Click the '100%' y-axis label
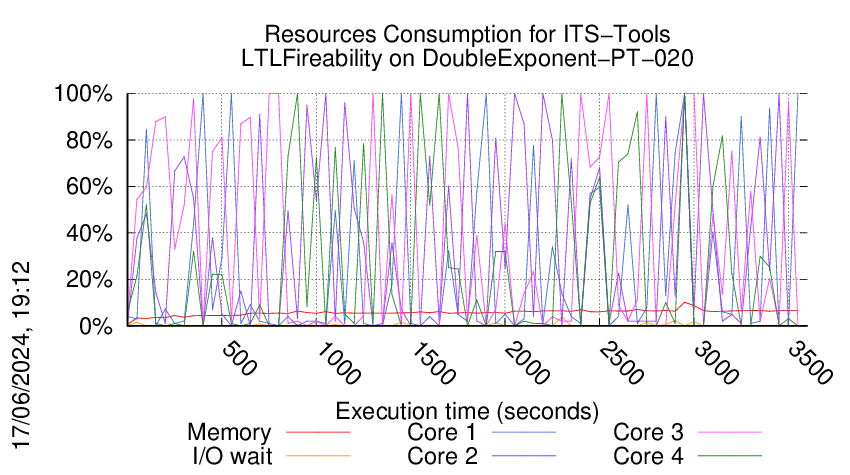This screenshot has width=850, height=475. [x=83, y=94]
